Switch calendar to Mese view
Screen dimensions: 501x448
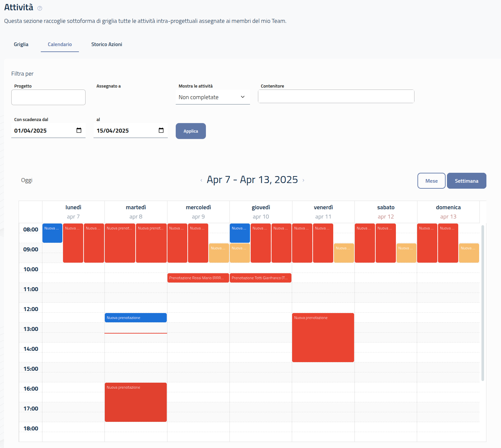coord(431,181)
